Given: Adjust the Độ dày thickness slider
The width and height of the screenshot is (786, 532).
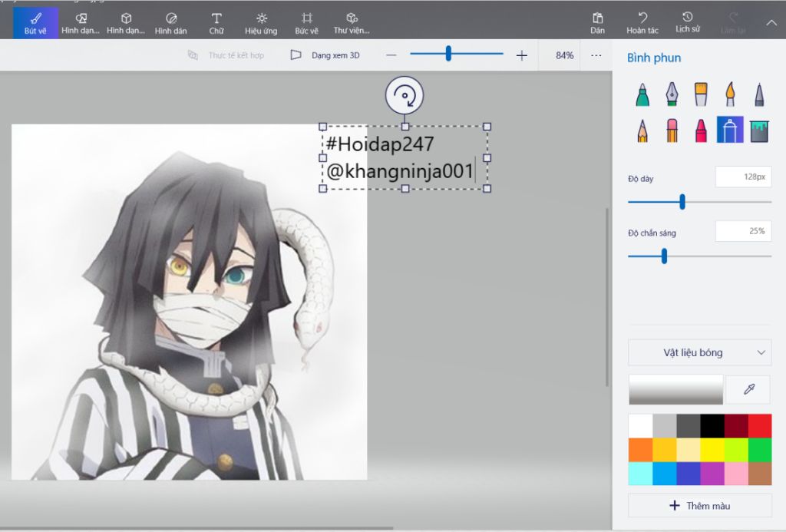Looking at the screenshot, I should (x=699, y=202).
